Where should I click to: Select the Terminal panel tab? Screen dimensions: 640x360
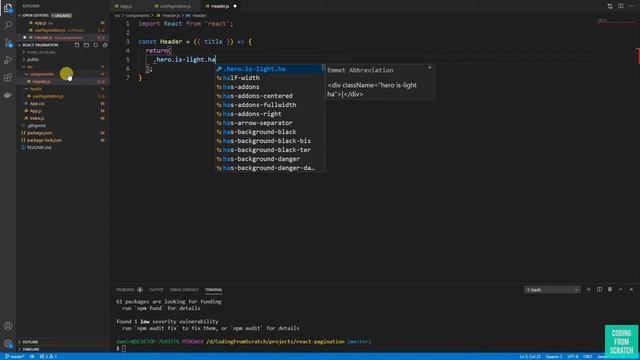click(213, 290)
